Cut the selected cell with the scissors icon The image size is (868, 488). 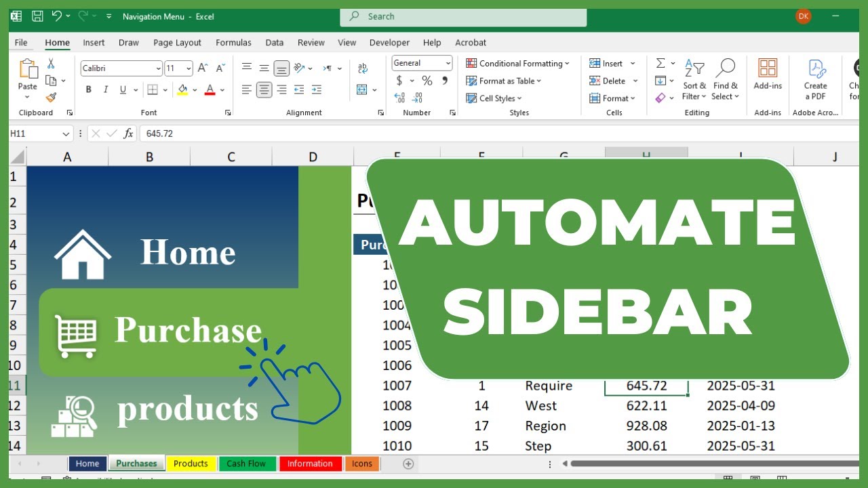pyautogui.click(x=51, y=64)
